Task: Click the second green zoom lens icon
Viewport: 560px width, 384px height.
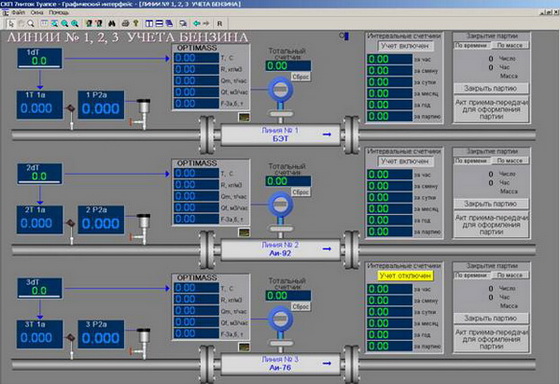Action: 75,24
